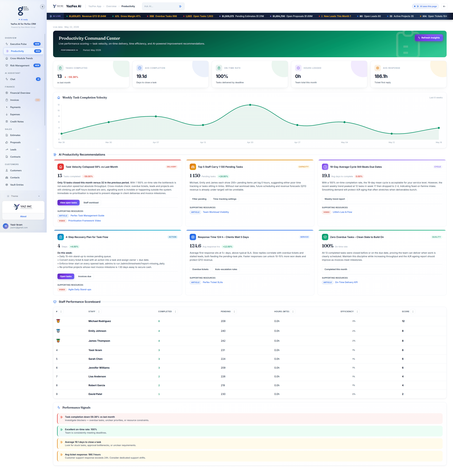
Task: Click the Hours Logged clock icon
Action: tap(298, 68)
